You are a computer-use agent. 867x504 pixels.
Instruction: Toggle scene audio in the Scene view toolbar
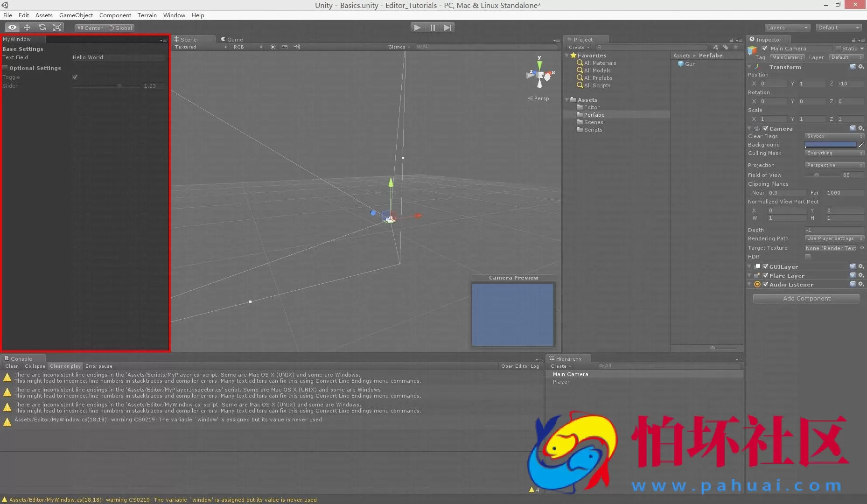pos(297,47)
